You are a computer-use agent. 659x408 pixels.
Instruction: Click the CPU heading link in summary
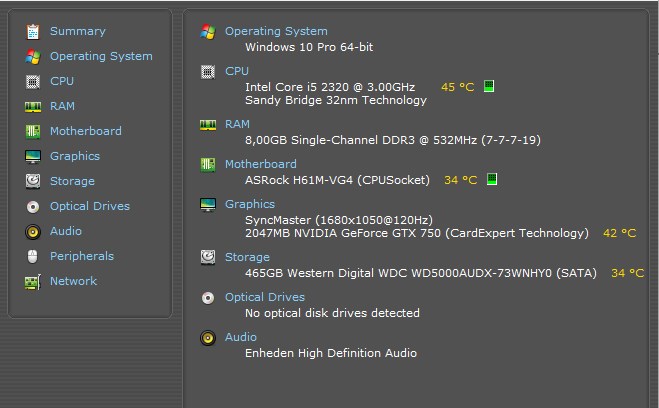pyautogui.click(x=237, y=71)
